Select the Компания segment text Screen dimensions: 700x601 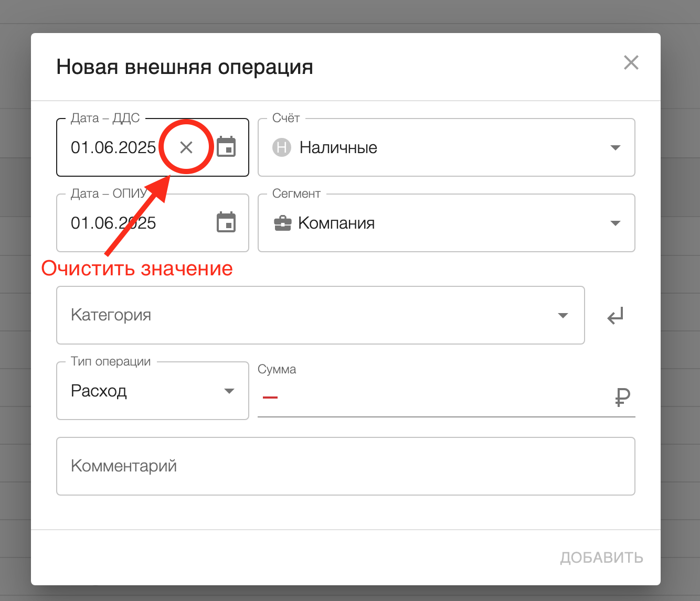pos(336,223)
